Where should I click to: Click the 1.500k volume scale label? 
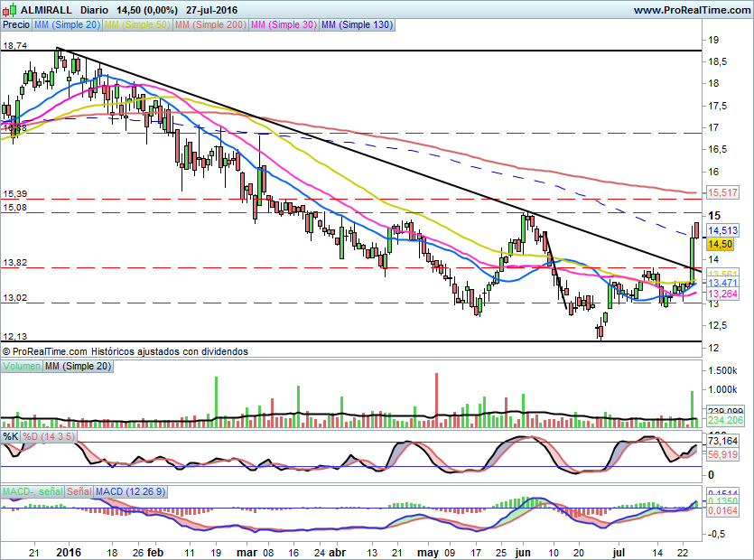click(722, 370)
